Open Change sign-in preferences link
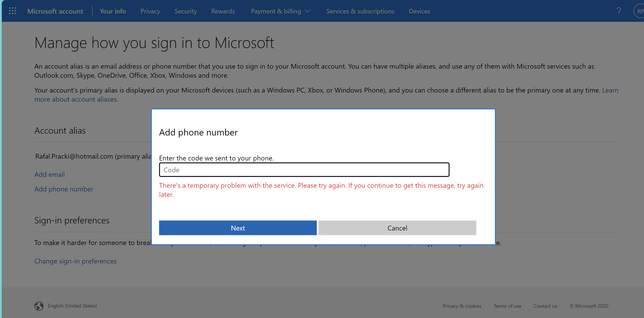The image size is (644, 318). (75, 261)
